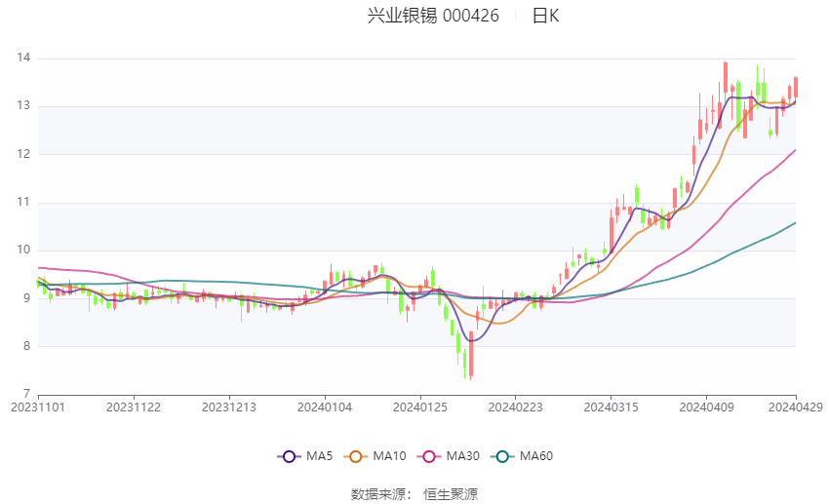Toggle the MA60 legend series
The height and width of the screenshot is (504, 829).
pyautogui.click(x=522, y=456)
